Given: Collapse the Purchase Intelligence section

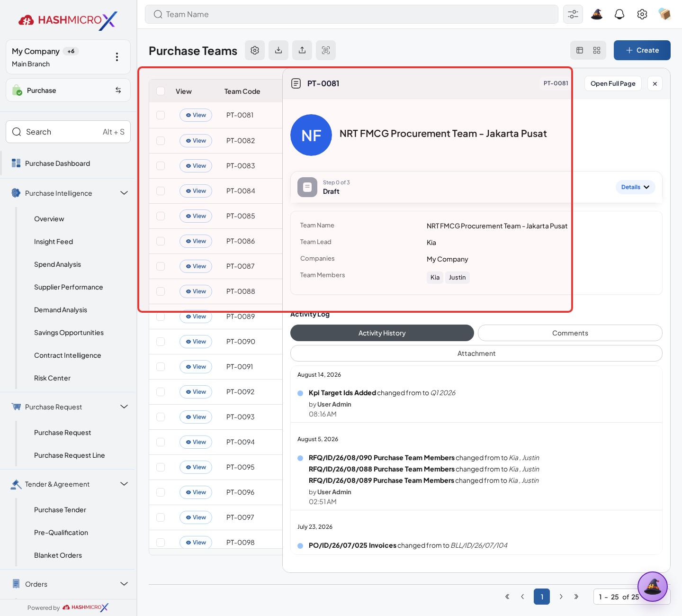Looking at the screenshot, I should point(124,193).
